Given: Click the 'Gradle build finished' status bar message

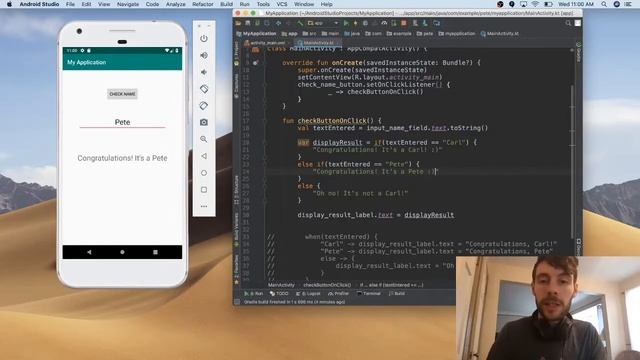Looking at the screenshot, I should [294, 302].
